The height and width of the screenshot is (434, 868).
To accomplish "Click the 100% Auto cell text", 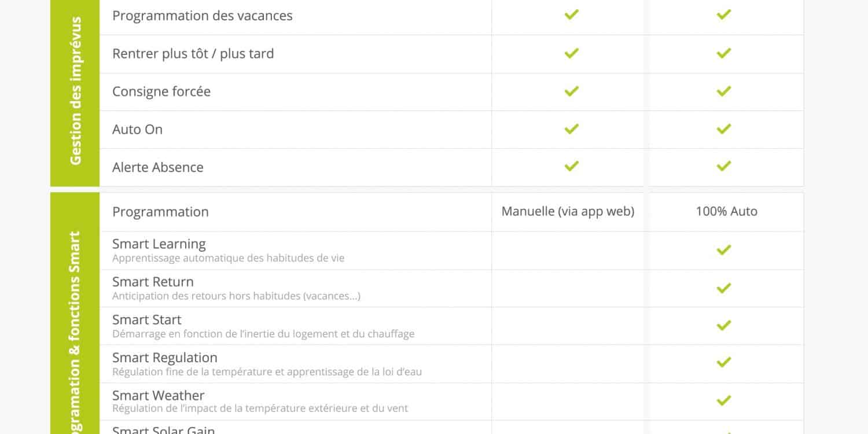I will tap(727, 212).
